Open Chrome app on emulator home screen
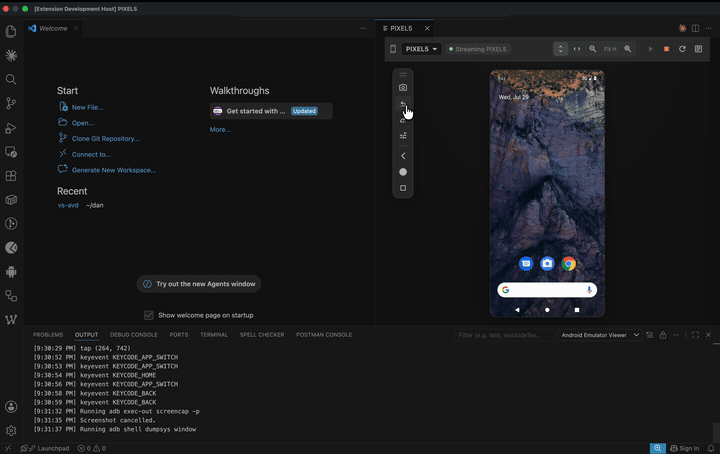720x454 pixels. (x=568, y=263)
